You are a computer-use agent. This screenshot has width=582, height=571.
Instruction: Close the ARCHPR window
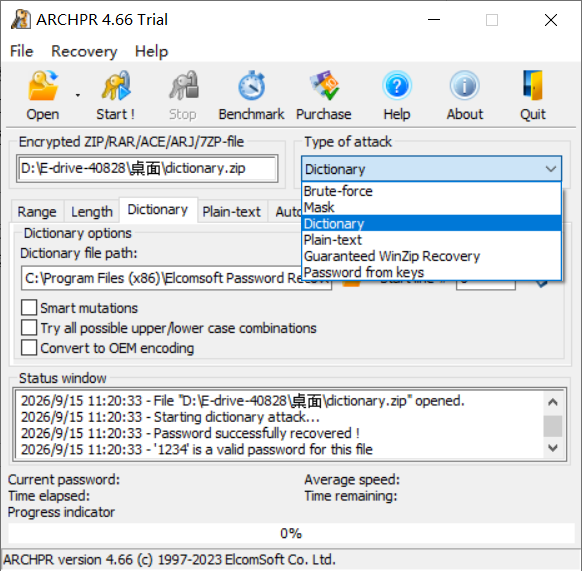pos(551,20)
